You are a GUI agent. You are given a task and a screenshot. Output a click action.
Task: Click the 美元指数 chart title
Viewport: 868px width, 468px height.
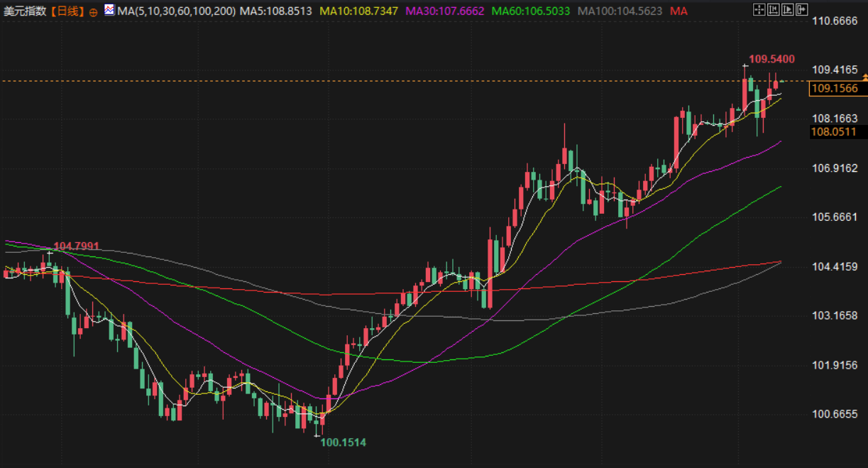click(25, 11)
